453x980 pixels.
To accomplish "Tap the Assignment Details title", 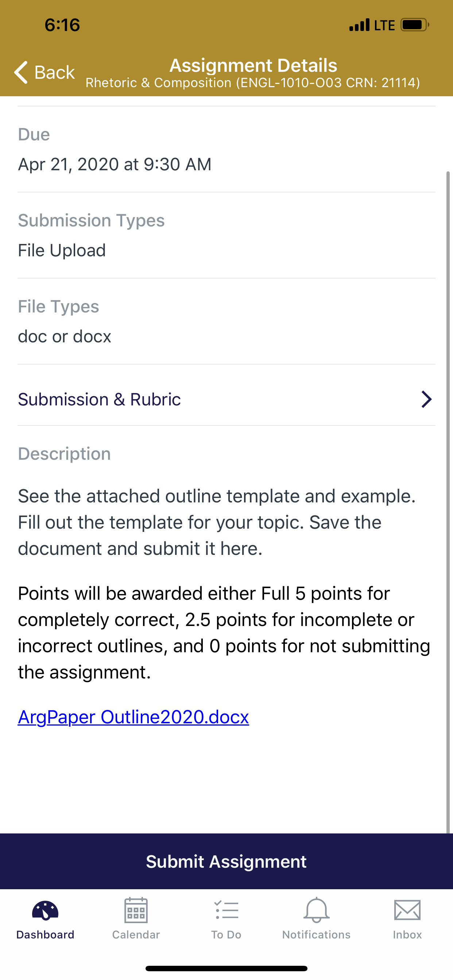I will tap(253, 65).
